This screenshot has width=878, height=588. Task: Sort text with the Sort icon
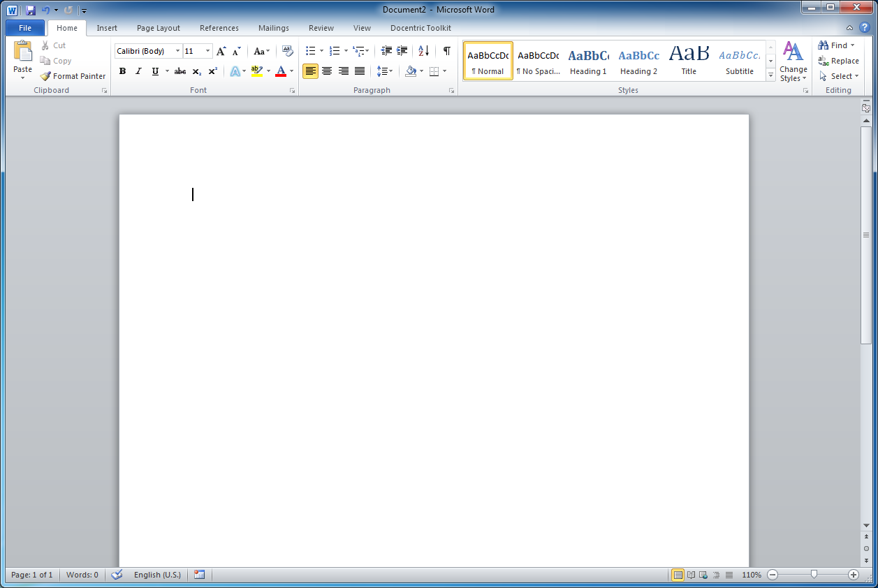click(x=423, y=50)
